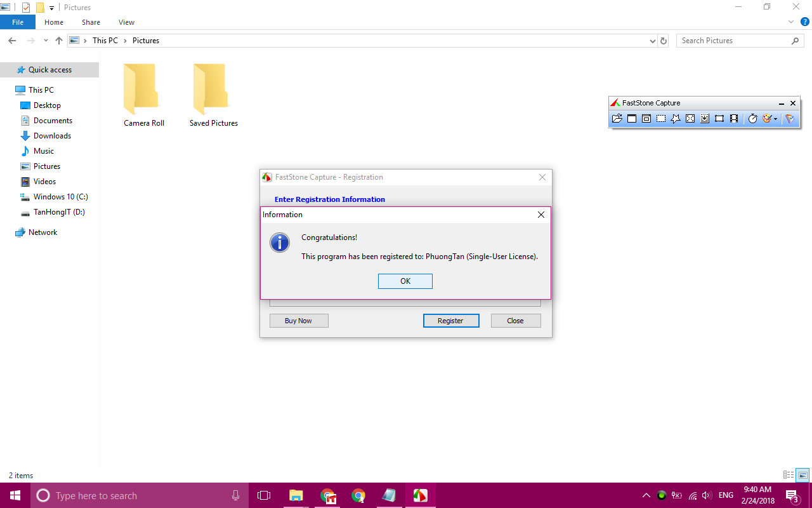The width and height of the screenshot is (812, 508).
Task: Click 'This PC' in the address breadcrumb
Action: coord(105,41)
